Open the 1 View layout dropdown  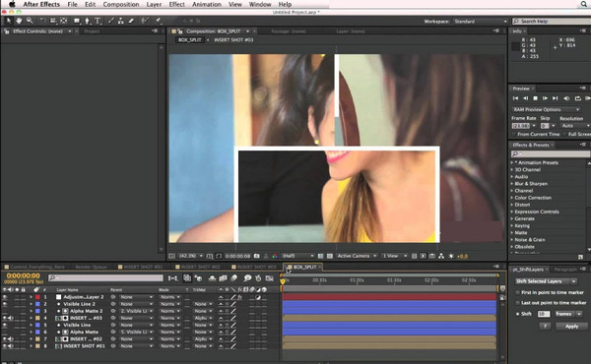pyautogui.click(x=395, y=256)
